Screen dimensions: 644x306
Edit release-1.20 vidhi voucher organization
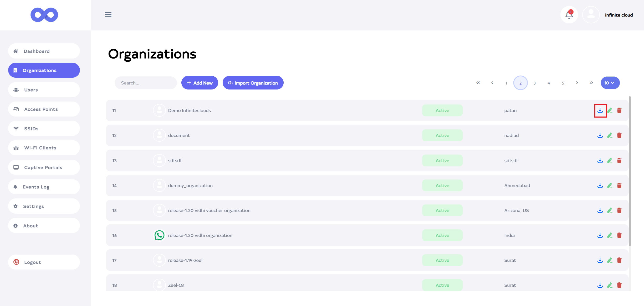[x=610, y=210]
